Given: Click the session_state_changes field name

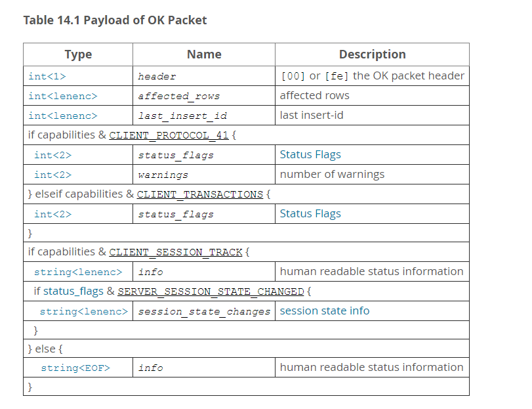Looking at the screenshot, I should 204,311.
